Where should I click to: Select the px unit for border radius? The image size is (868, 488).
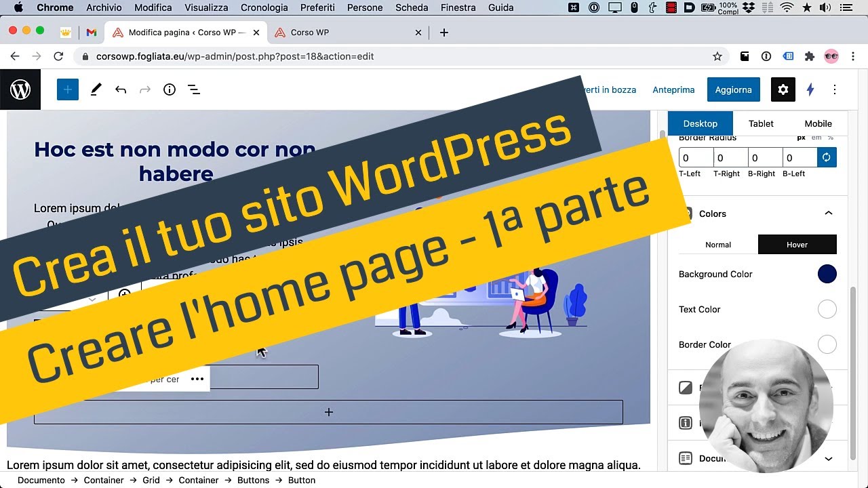801,138
